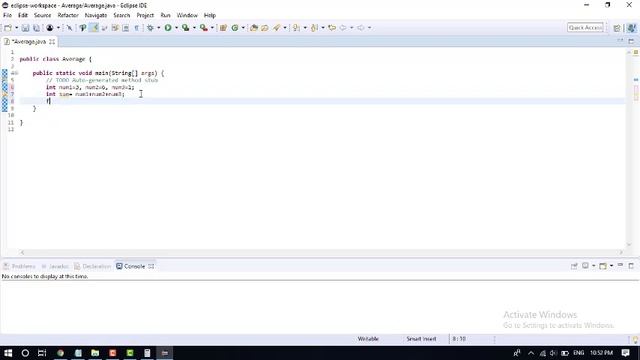Image resolution: width=640 pixels, height=360 pixels.
Task: Click the New Java Class icon
Action: click(235, 28)
